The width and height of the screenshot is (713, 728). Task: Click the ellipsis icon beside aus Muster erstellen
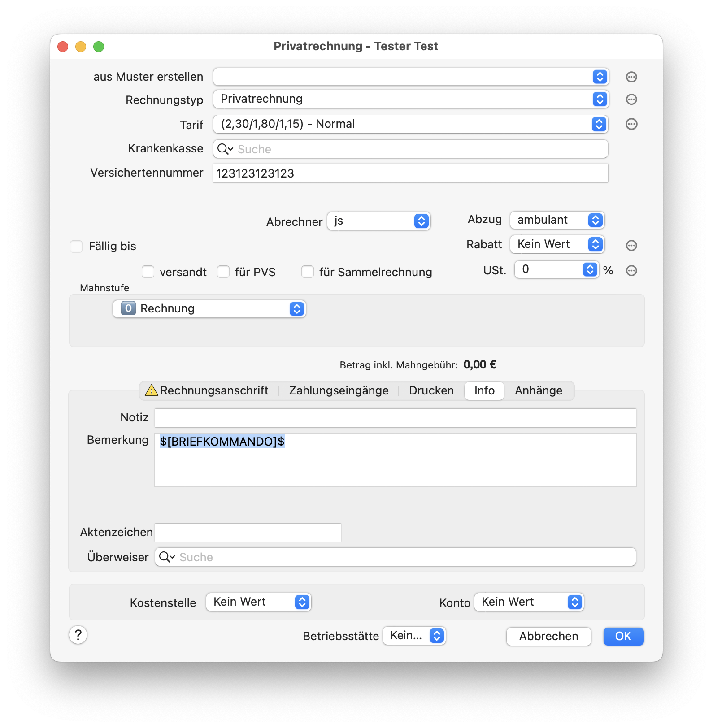(631, 77)
